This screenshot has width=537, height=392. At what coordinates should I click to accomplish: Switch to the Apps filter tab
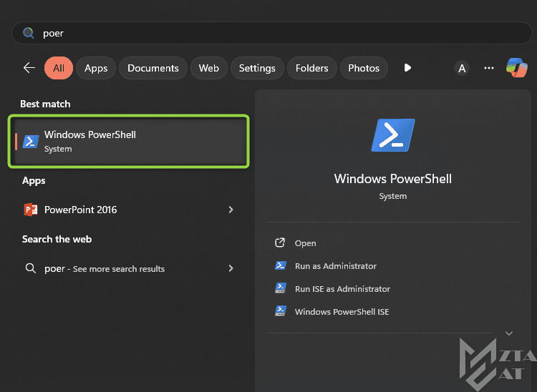tap(96, 68)
